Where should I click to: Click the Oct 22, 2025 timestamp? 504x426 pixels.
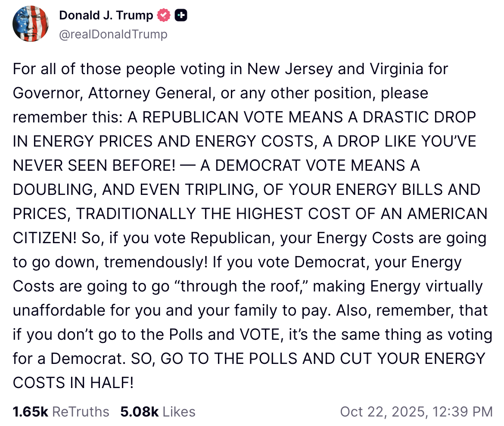[416, 411]
